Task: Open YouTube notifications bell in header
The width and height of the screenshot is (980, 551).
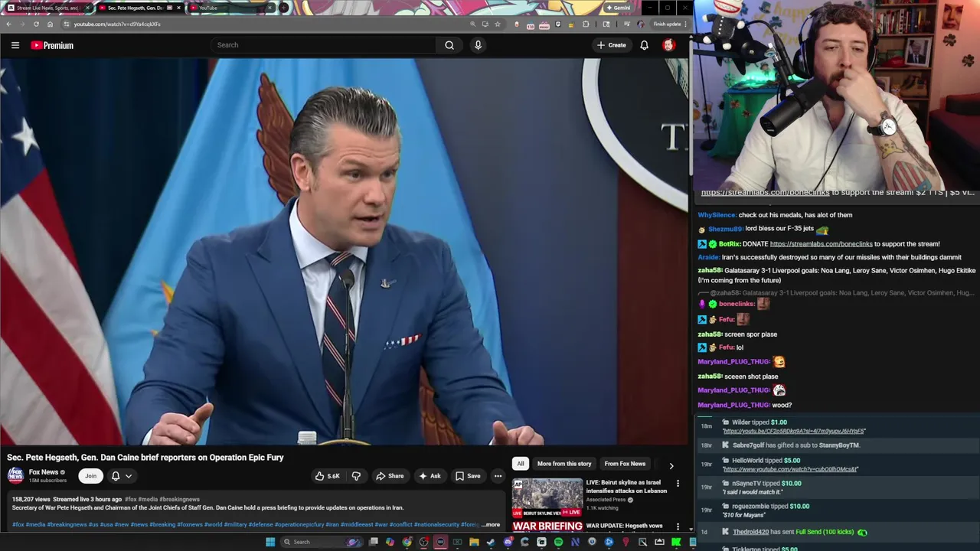Action: [644, 45]
